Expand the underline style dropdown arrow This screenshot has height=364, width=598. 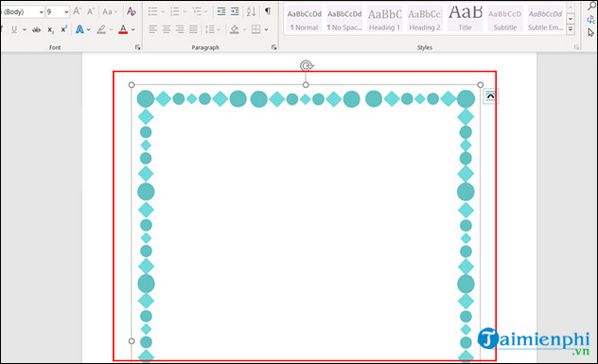25,29
